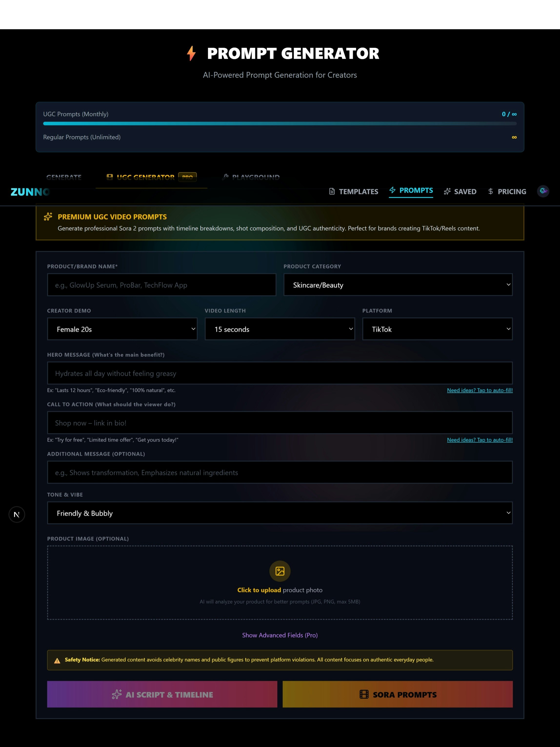The height and width of the screenshot is (747, 560).
Task: Click the sparkle icon in Premium UGC banner
Action: point(48,217)
